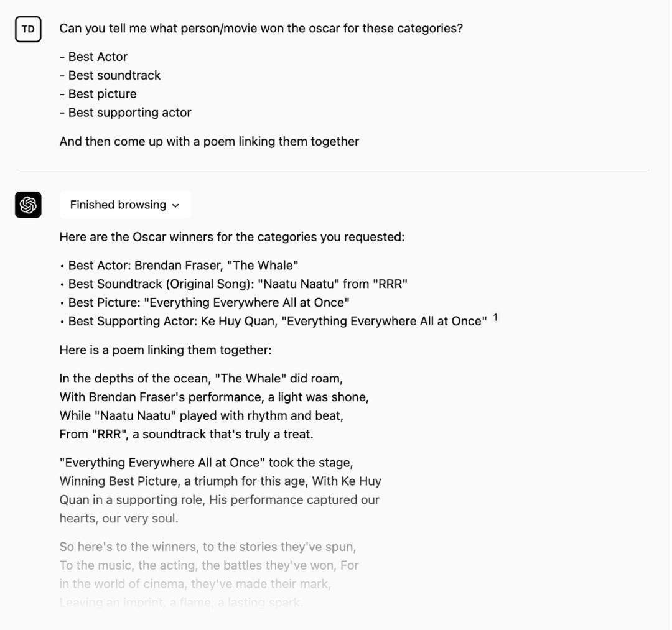The height and width of the screenshot is (630, 672).
Task: Click the Best Supporting Actor line
Action: click(x=274, y=320)
